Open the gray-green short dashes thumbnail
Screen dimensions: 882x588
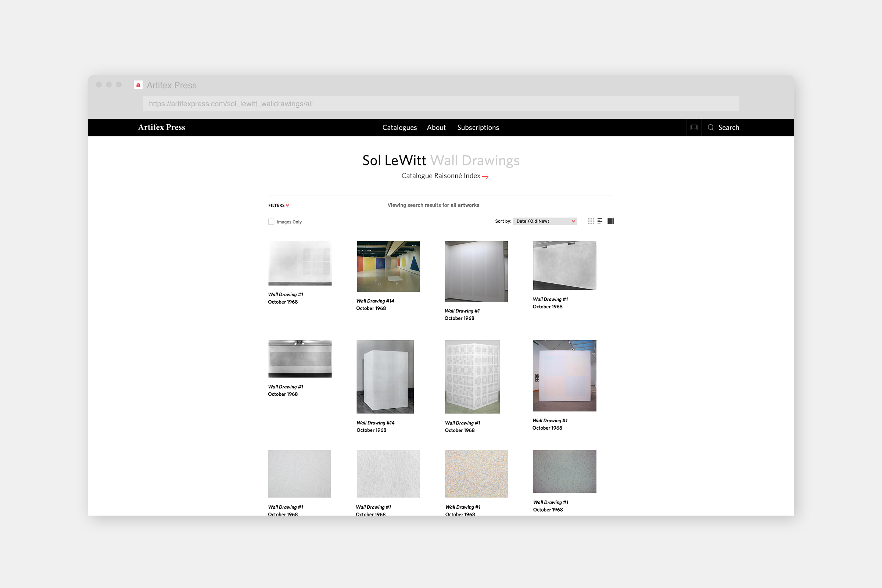click(x=564, y=472)
